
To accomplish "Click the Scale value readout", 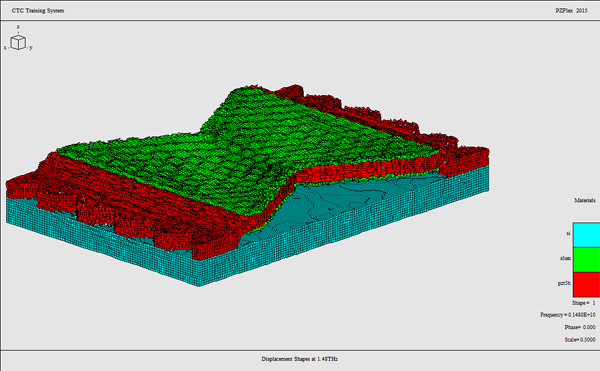I will point(580,339).
